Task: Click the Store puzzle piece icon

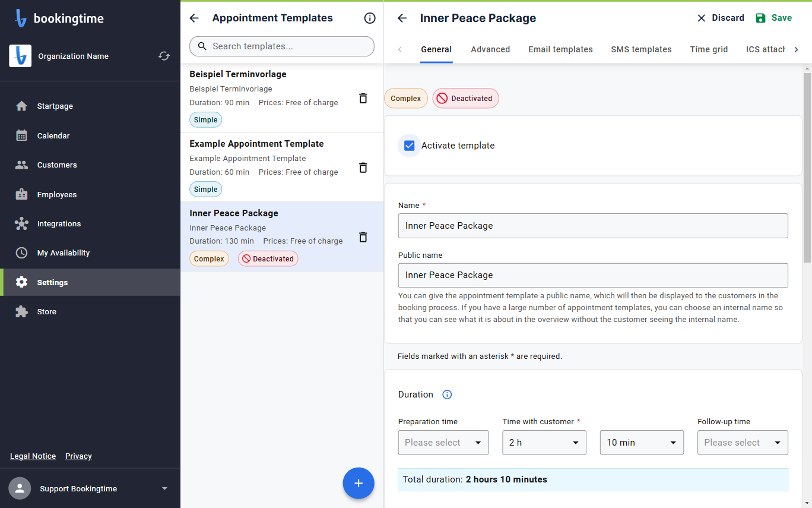Action: click(21, 311)
